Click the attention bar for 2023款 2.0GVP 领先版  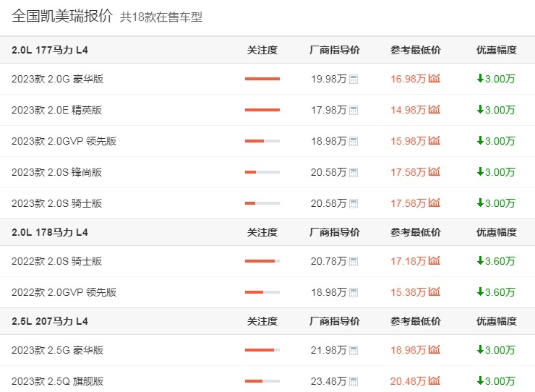pos(262,141)
